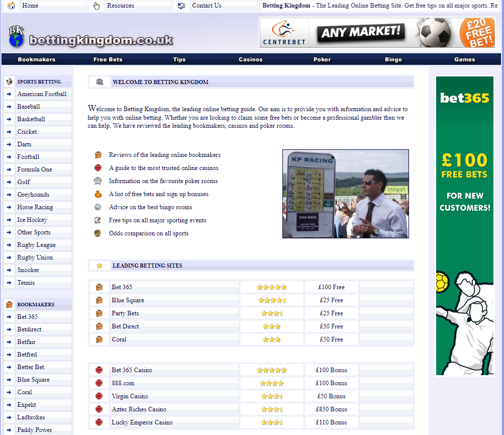Select Greyhounds in the sidebar

pos(34,195)
